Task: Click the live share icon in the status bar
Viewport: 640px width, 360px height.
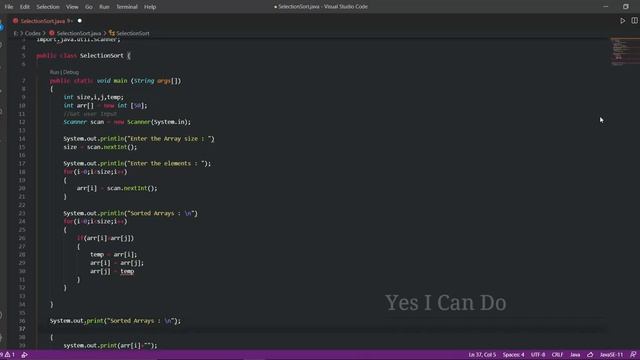Action: coord(24,355)
